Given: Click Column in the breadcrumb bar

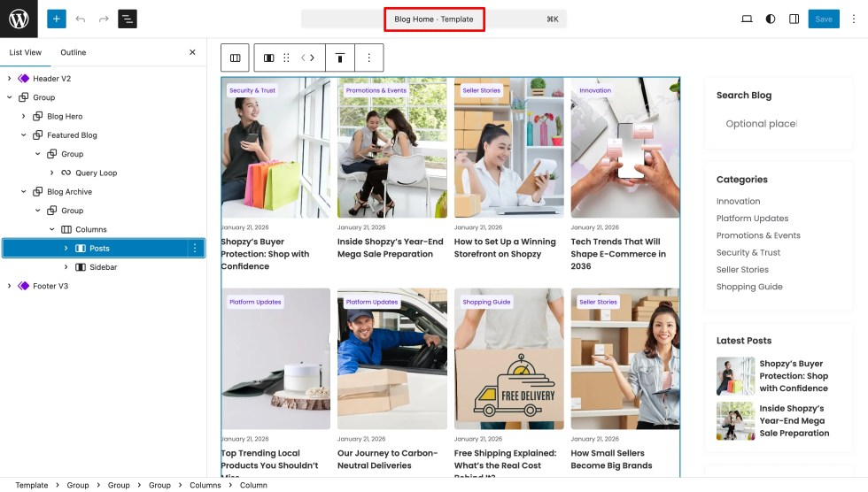Looking at the screenshot, I should [253, 485].
